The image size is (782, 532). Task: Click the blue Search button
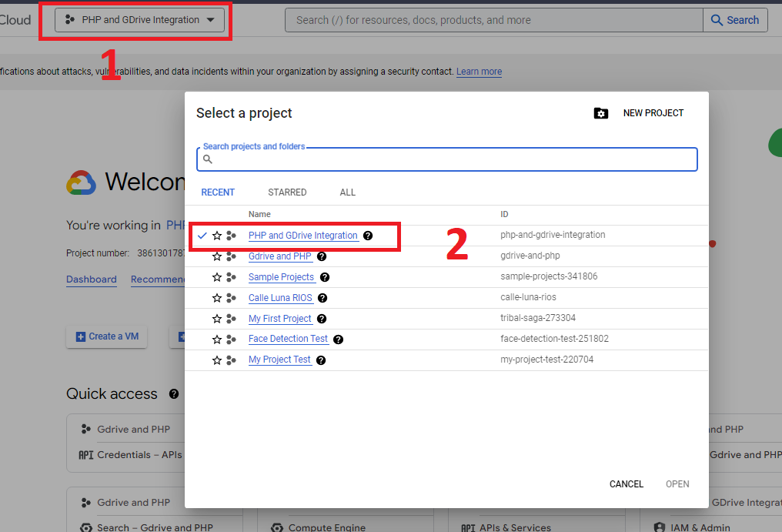click(x=735, y=20)
